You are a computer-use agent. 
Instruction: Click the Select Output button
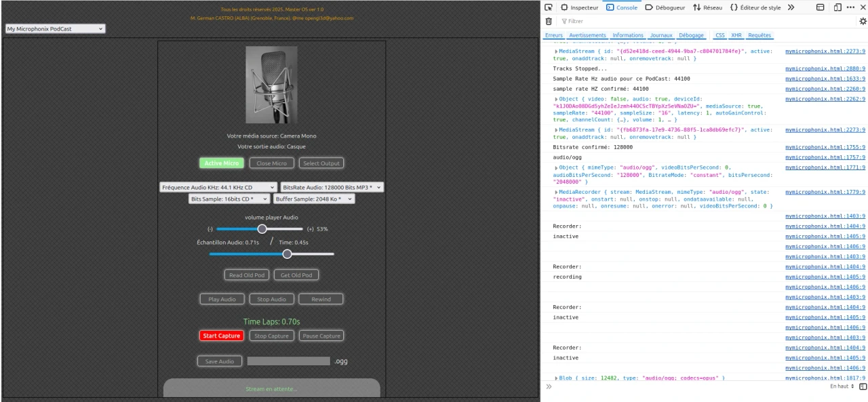(x=321, y=163)
